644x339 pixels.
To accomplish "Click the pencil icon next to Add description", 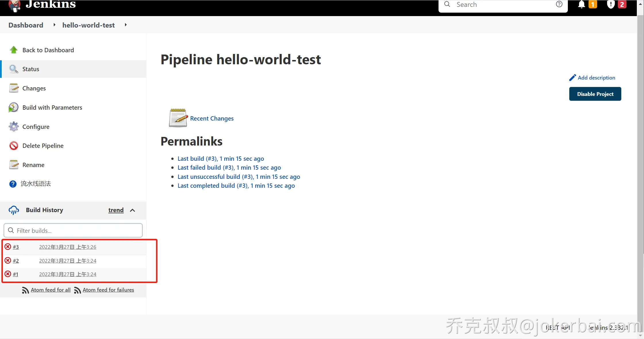I will (x=572, y=78).
